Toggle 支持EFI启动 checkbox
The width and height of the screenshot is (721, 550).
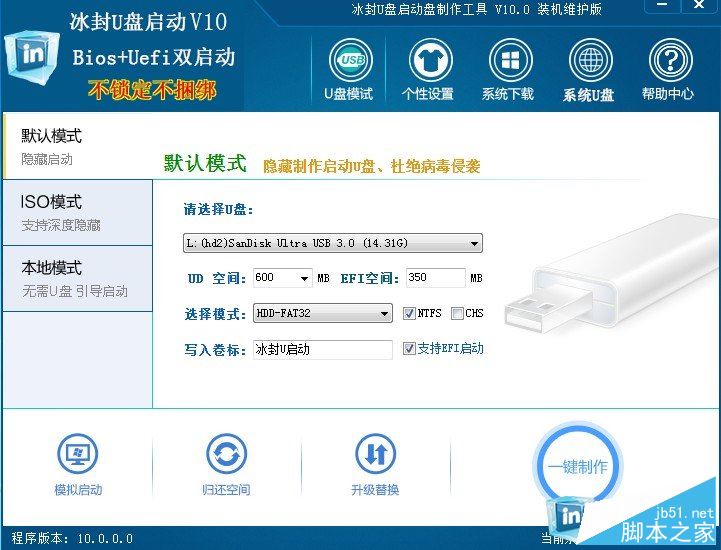click(409, 349)
